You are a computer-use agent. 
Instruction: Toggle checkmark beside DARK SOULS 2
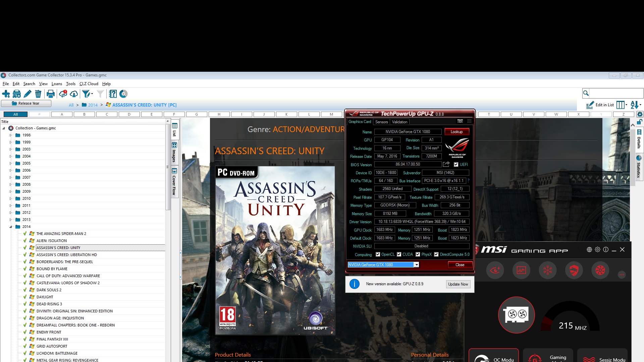coord(25,290)
